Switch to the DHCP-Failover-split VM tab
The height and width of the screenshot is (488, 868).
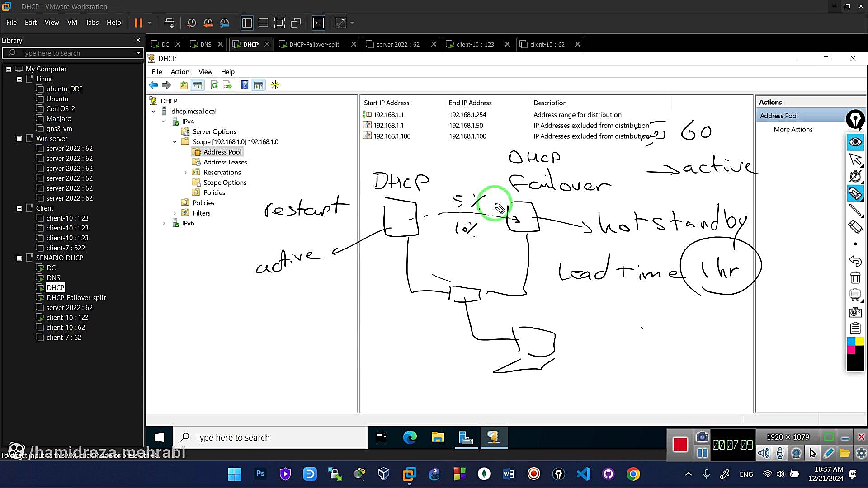(314, 44)
